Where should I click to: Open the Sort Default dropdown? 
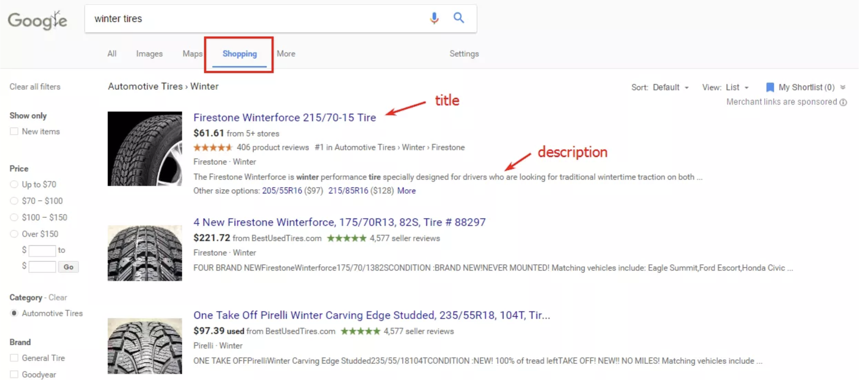670,87
